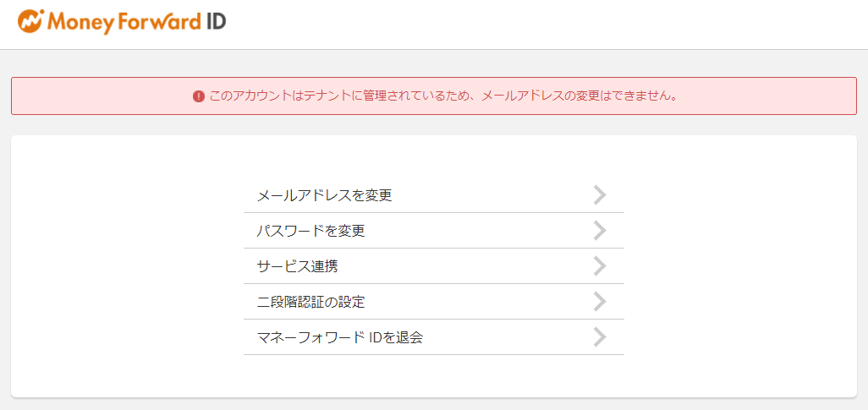Screen dimensions: 868x410
Task: Click the red exclamation warning icon
Action: (199, 96)
